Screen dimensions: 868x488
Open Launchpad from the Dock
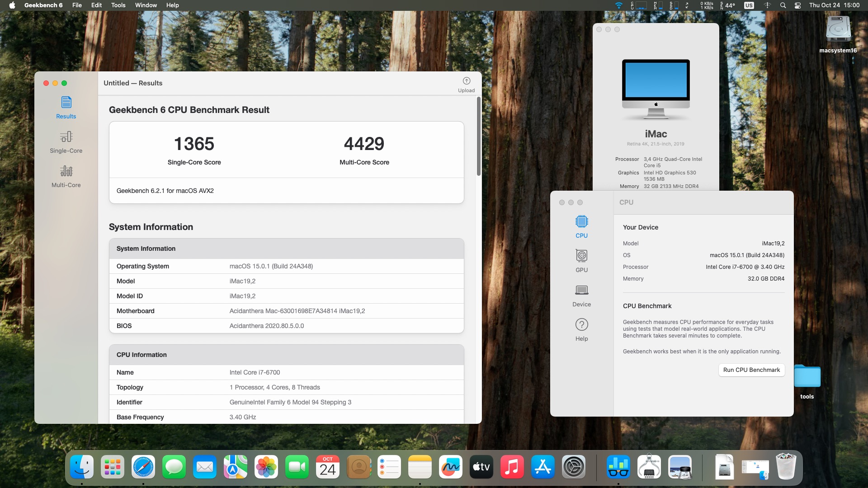(x=113, y=467)
